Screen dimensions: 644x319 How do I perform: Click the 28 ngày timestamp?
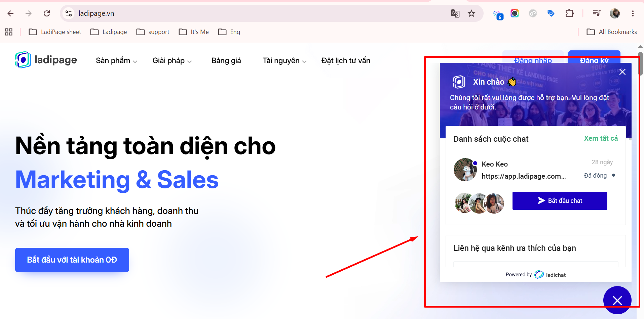point(602,162)
